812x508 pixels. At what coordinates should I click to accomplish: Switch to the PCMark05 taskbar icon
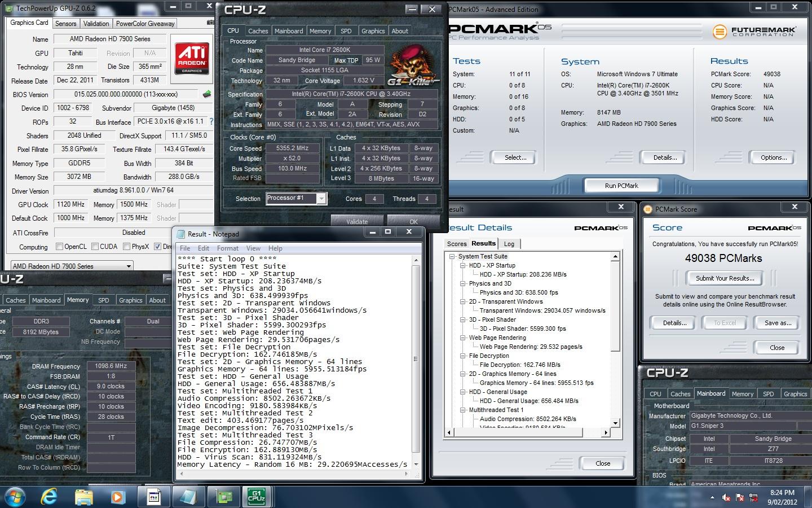(154, 497)
